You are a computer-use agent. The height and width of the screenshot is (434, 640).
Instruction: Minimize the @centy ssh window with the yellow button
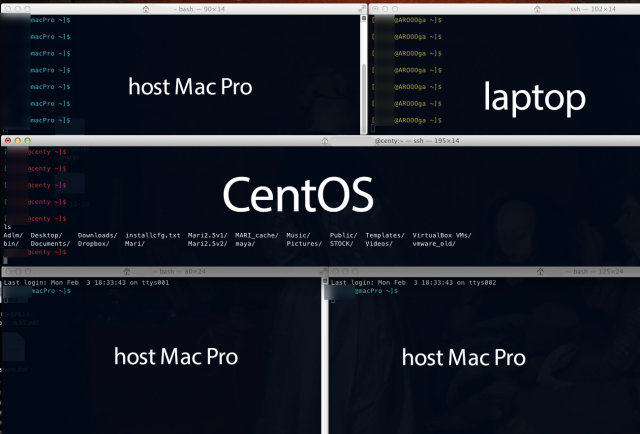tap(18, 140)
